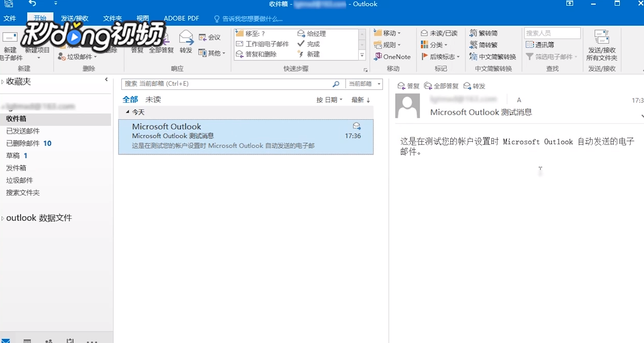Select quick step 答复和删除
The height and width of the screenshot is (343, 644).
[256, 54]
